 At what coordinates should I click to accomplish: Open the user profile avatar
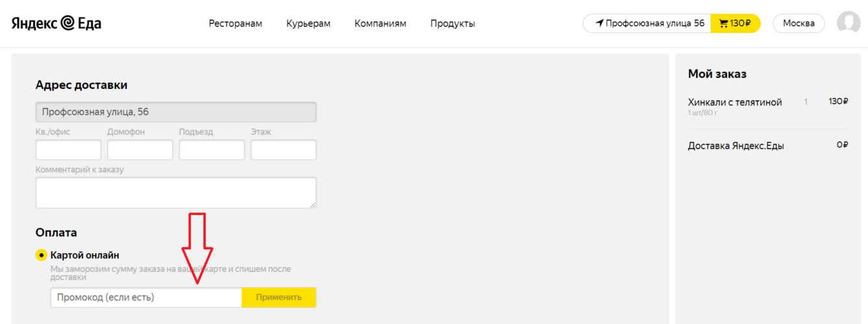pos(849,23)
